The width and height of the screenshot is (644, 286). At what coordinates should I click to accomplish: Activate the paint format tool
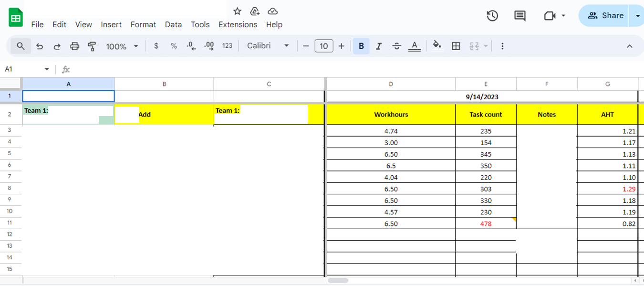click(x=92, y=46)
